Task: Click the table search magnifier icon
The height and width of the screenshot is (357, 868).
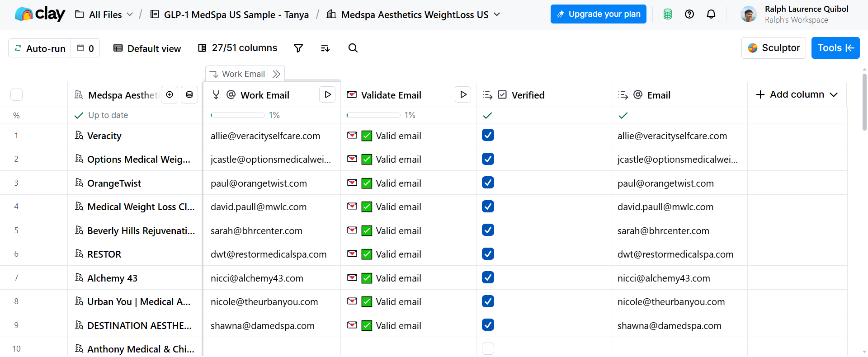Action: [353, 48]
